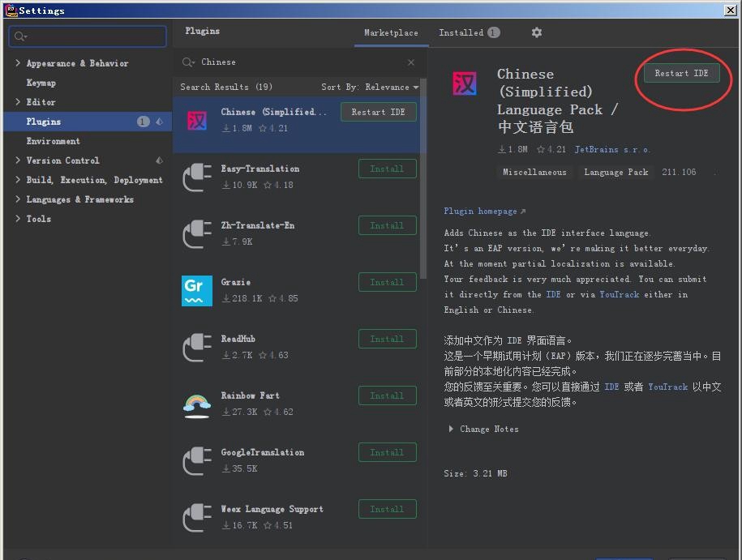Click the Size: 3.21 MB text

point(475,473)
